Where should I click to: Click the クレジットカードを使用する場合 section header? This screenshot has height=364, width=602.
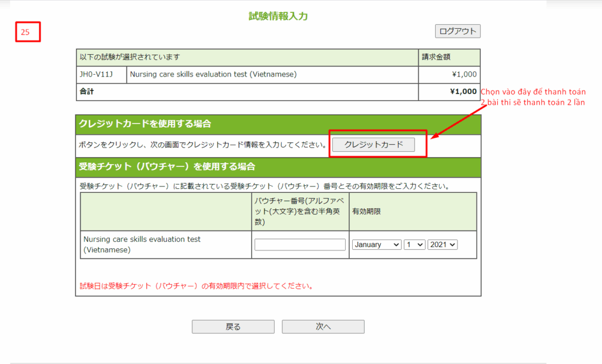(145, 124)
